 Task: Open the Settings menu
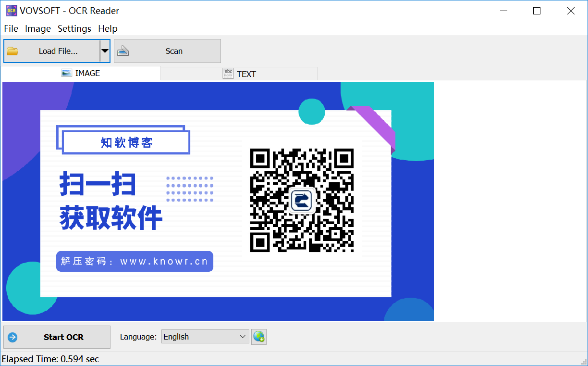[74, 28]
